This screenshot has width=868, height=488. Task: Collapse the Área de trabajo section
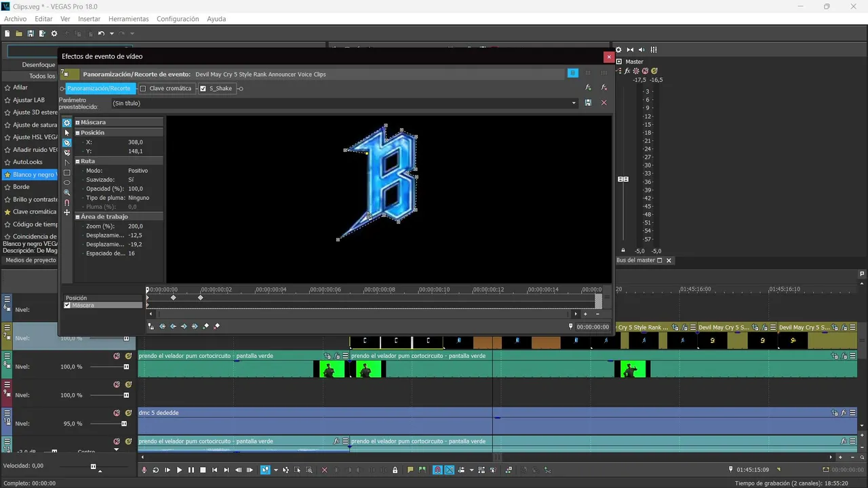(x=78, y=217)
